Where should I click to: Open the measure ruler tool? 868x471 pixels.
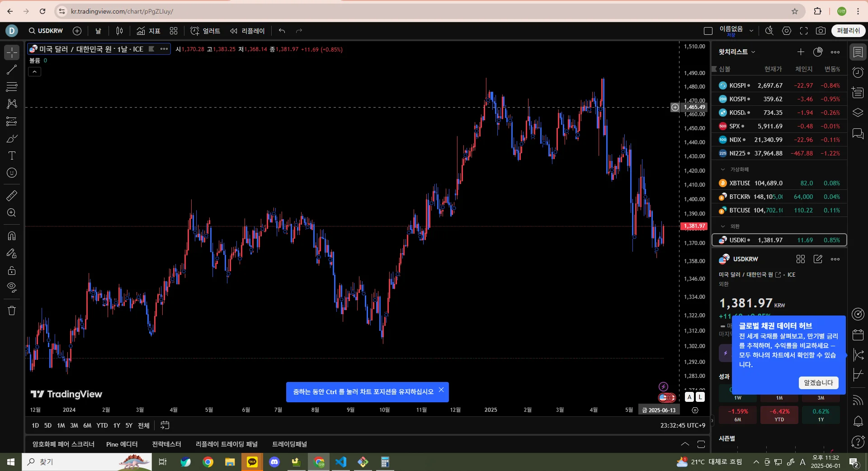pos(12,196)
